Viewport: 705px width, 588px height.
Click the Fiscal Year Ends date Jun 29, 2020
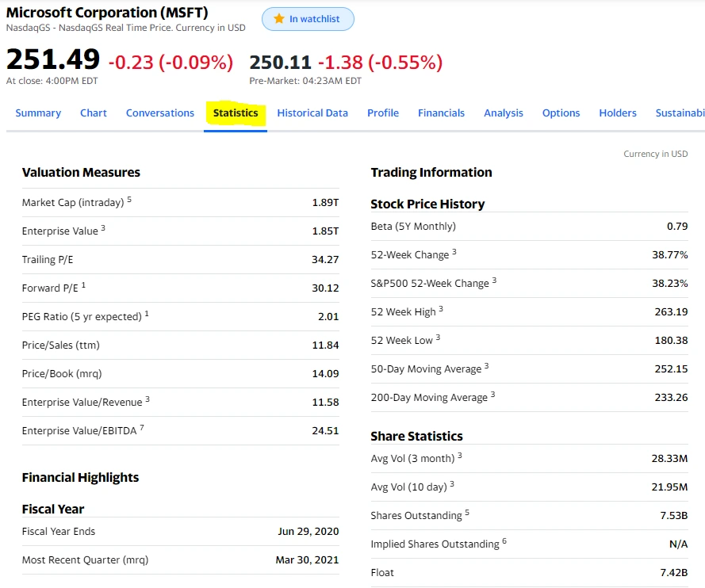[x=308, y=532]
